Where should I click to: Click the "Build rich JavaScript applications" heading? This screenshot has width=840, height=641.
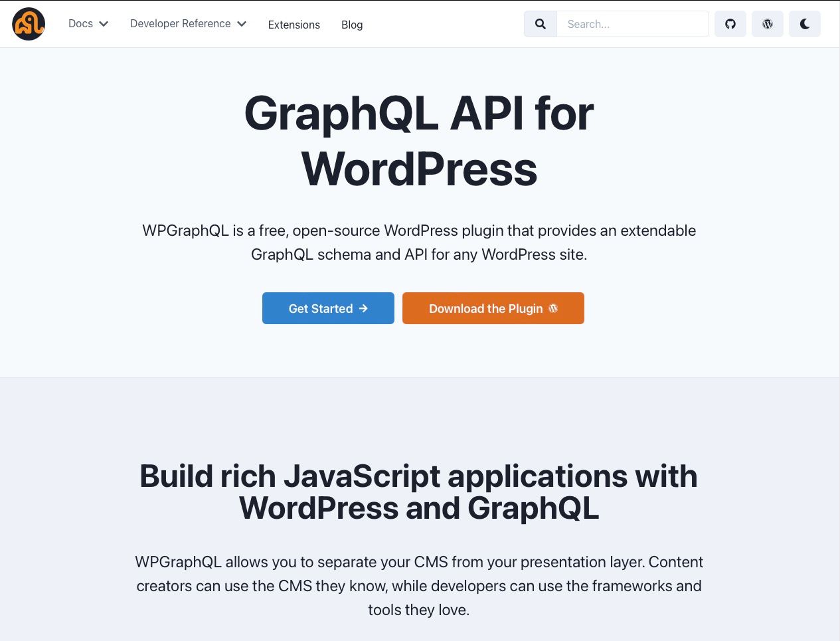(x=419, y=492)
